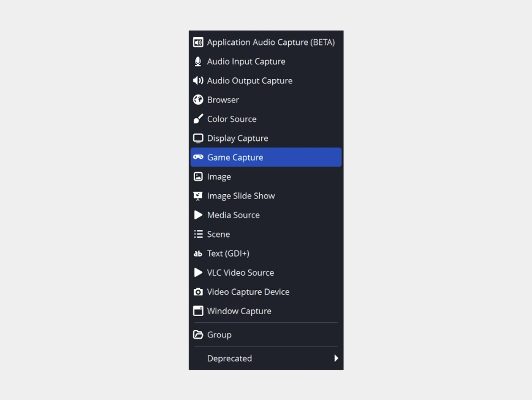
Task: Click the camera icon for Video Capture Device
Action: point(198,292)
